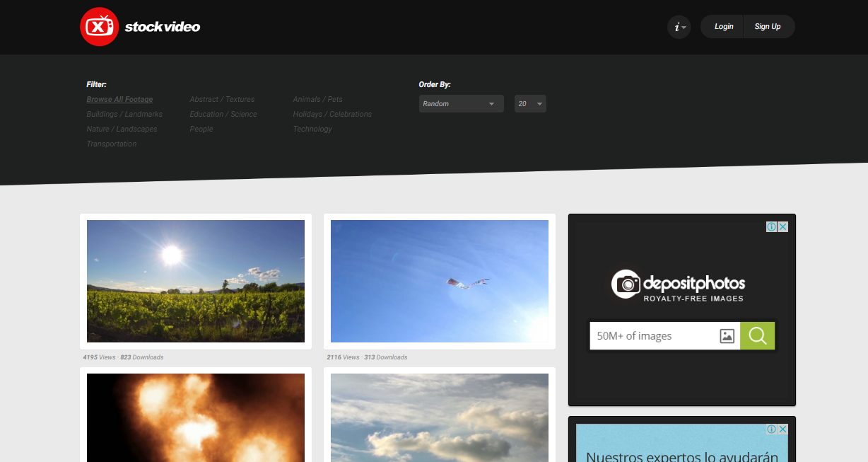The image size is (868, 462).
Task: Click the Sign Up button
Action: [x=768, y=27]
